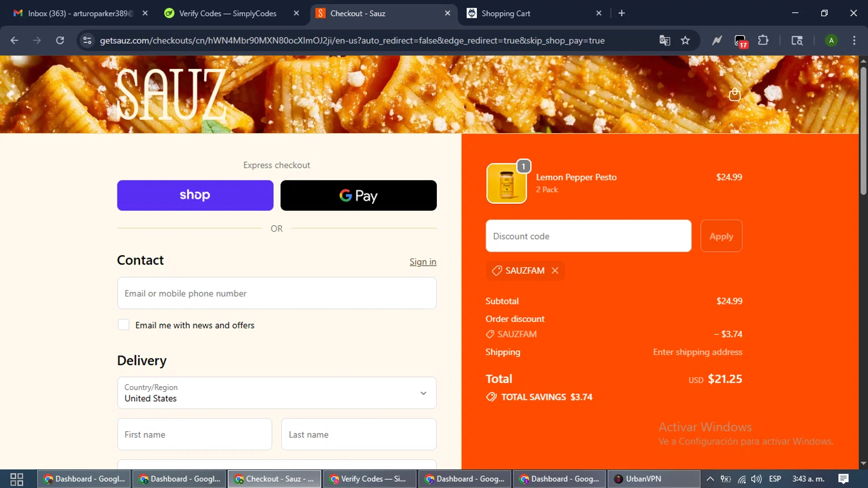Expand Country/Region dropdown

277,392
